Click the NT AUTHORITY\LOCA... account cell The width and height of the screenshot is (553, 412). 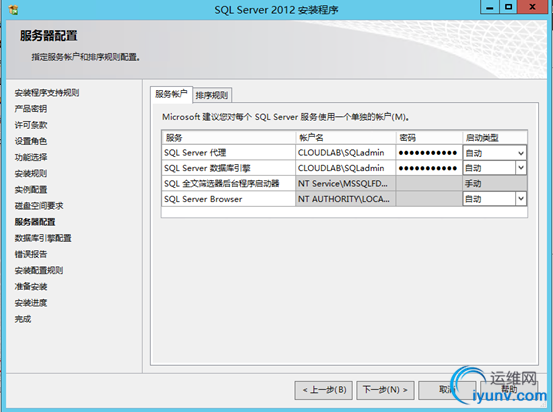tap(345, 199)
